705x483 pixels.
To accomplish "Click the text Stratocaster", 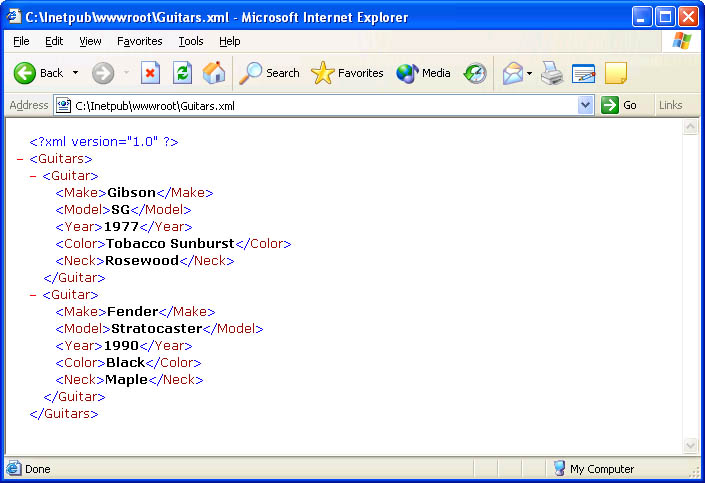I will (x=156, y=329).
